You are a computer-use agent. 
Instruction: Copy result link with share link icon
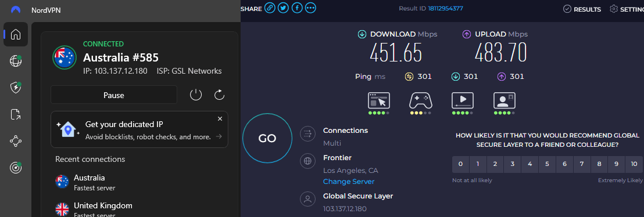(270, 8)
